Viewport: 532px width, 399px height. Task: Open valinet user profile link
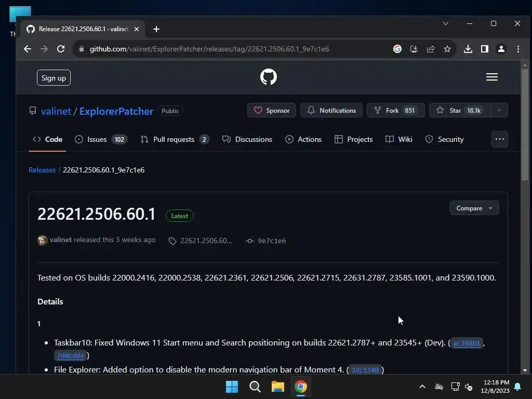click(x=56, y=111)
